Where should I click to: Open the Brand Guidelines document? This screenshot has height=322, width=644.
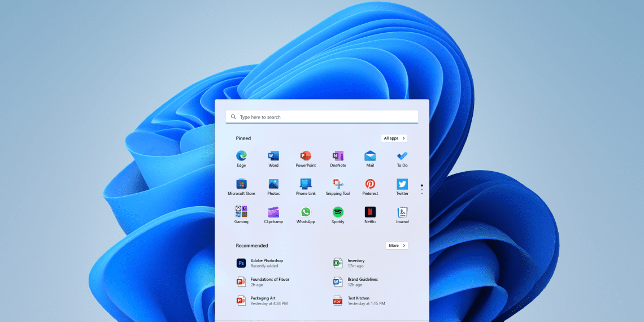pyautogui.click(x=362, y=282)
